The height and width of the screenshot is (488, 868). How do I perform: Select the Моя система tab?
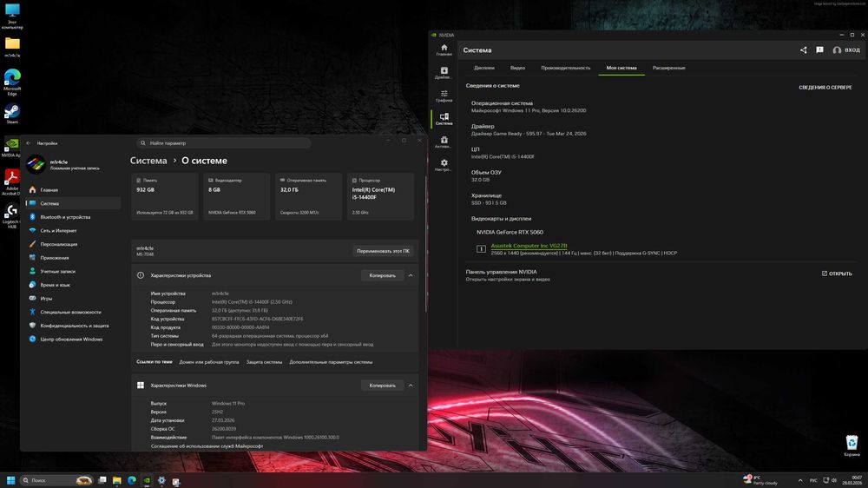(x=621, y=68)
